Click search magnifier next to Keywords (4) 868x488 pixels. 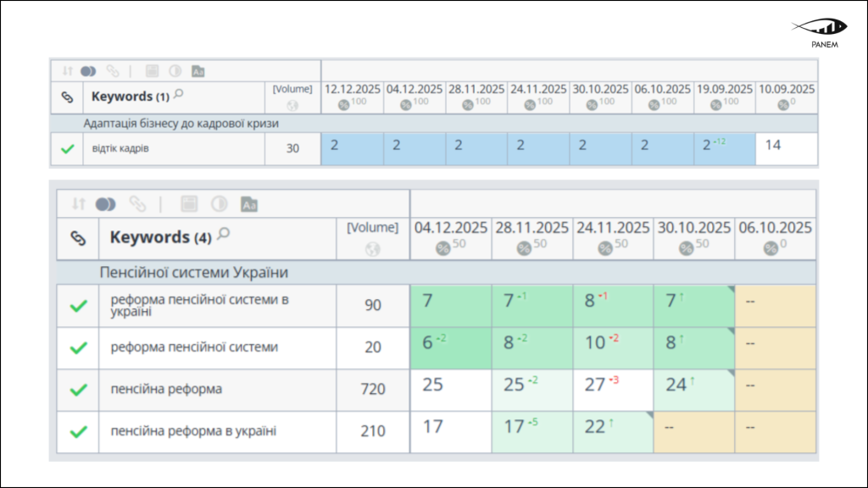tap(224, 235)
